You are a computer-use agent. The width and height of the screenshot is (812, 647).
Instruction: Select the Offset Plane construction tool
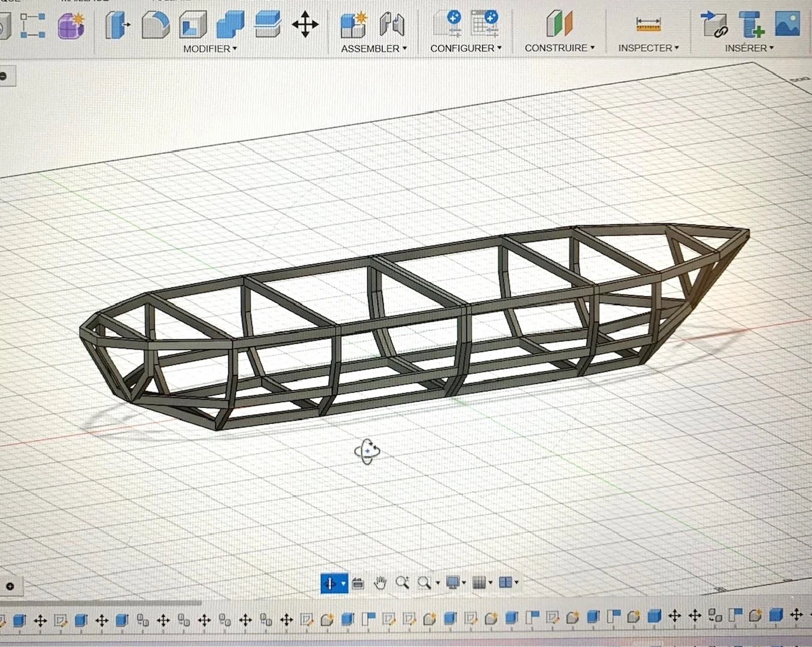[x=559, y=24]
